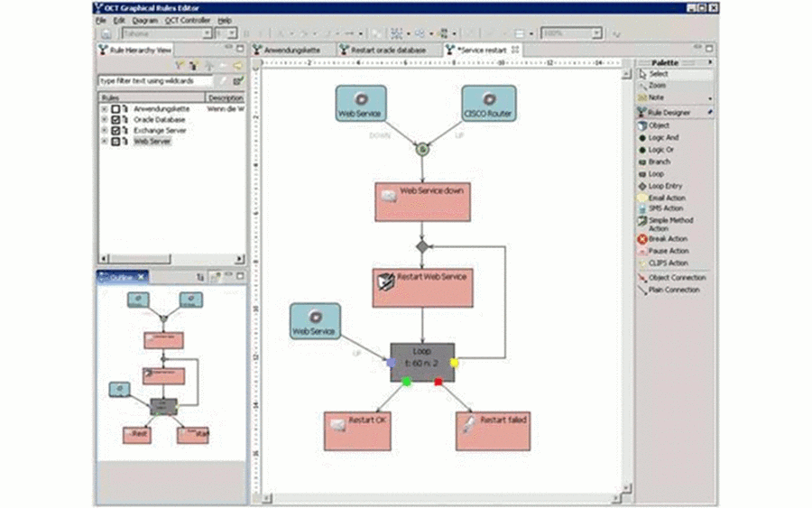The image size is (812, 508).
Task: Click the Rule Designer palette drawer header
Action: [x=675, y=113]
